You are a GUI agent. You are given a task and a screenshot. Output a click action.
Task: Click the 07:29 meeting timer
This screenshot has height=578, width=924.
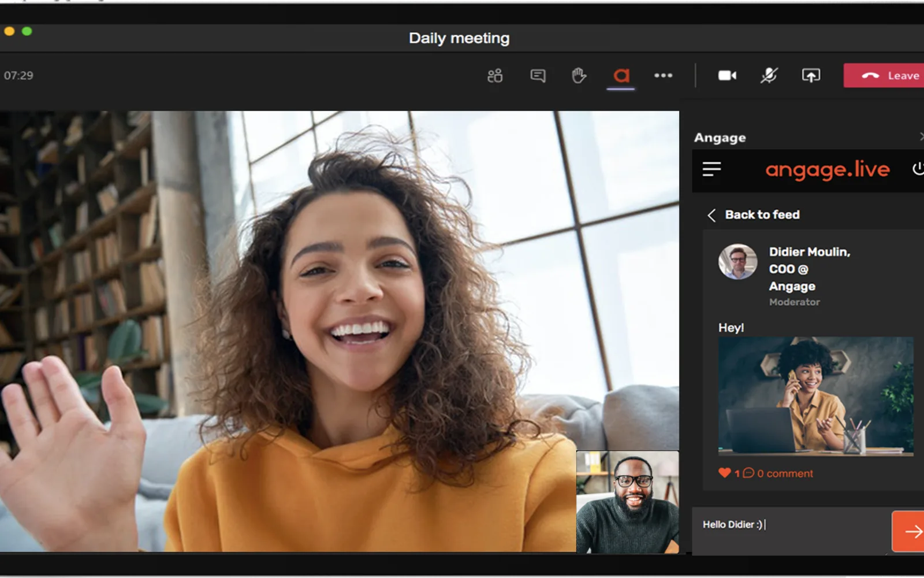[18, 76]
